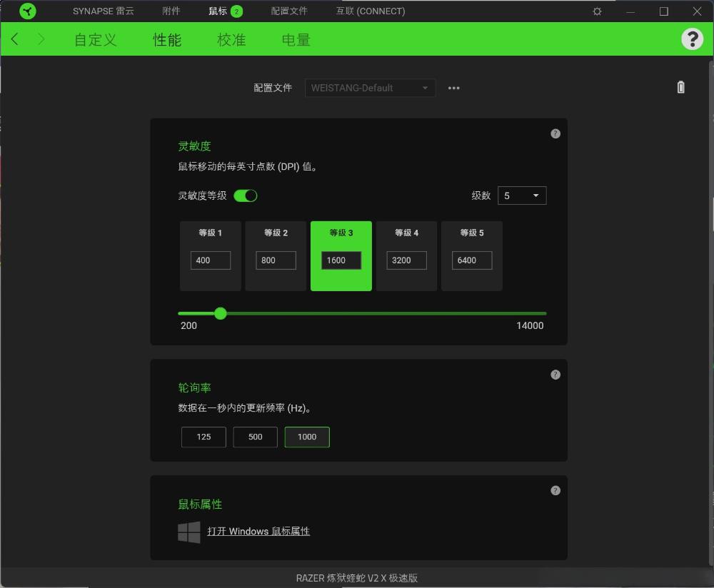This screenshot has height=588, width=714.
Task: Click the mouse properties section help icon
Action: coord(555,491)
